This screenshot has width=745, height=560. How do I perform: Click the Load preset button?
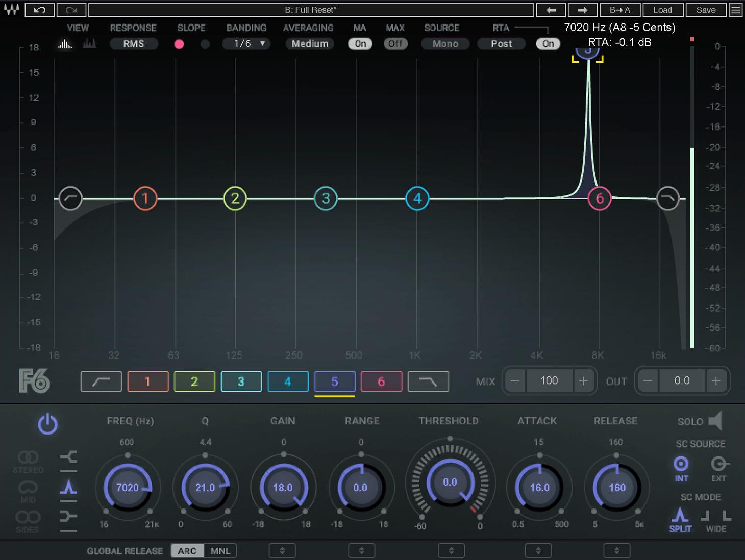point(662,10)
